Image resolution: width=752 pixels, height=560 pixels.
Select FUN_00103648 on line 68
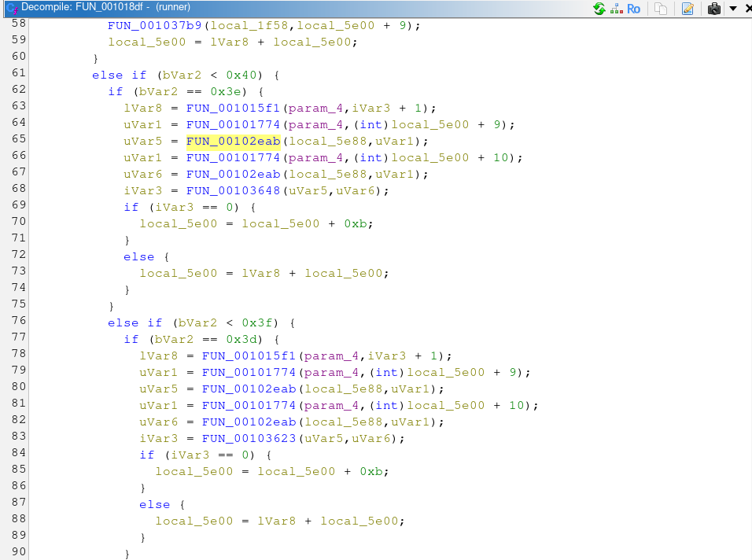pos(233,191)
